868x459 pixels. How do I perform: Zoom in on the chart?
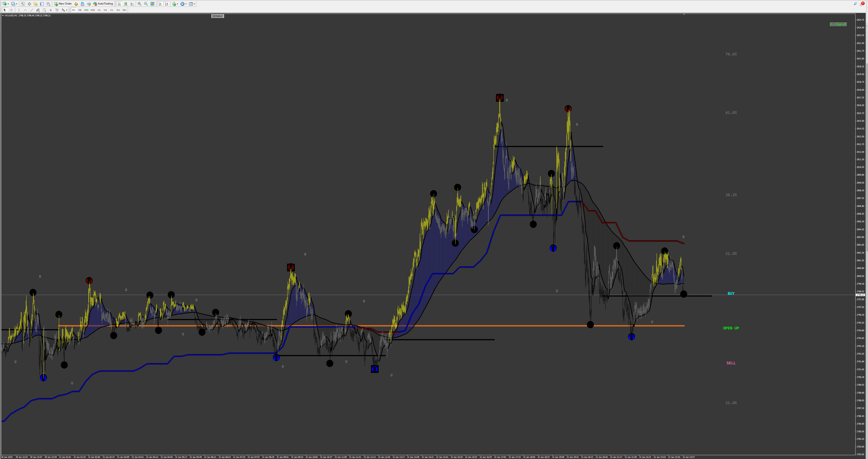click(x=140, y=4)
